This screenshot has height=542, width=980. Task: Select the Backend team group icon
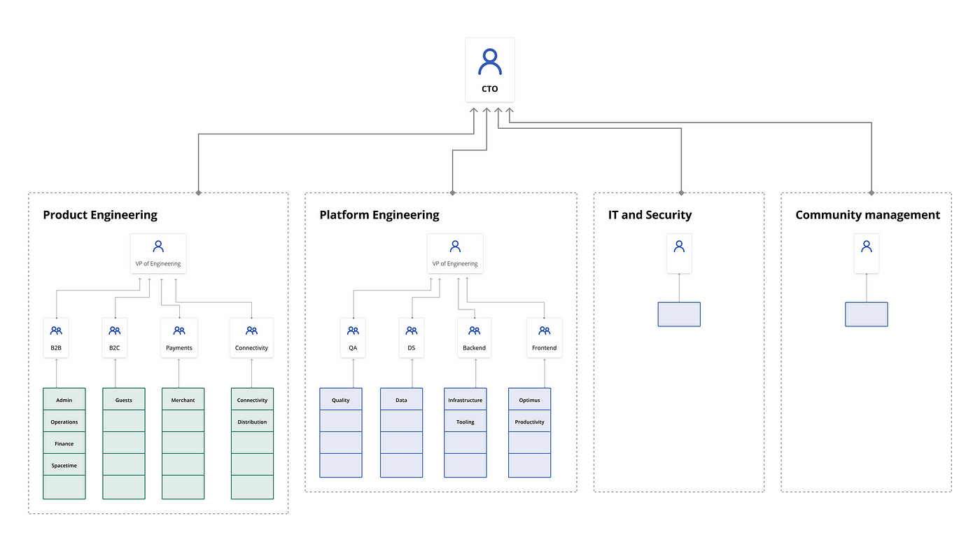[474, 331]
